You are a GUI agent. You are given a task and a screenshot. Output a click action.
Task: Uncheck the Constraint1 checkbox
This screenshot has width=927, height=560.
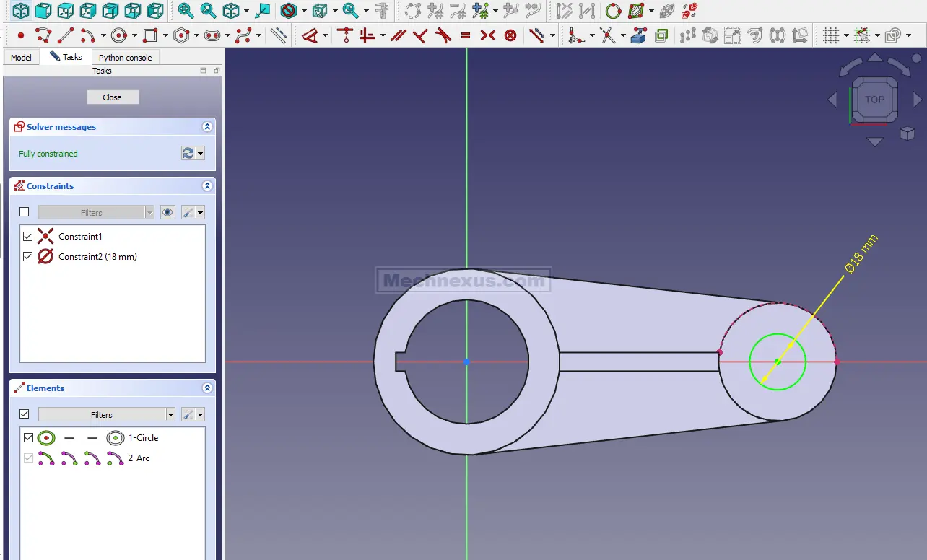coord(28,236)
